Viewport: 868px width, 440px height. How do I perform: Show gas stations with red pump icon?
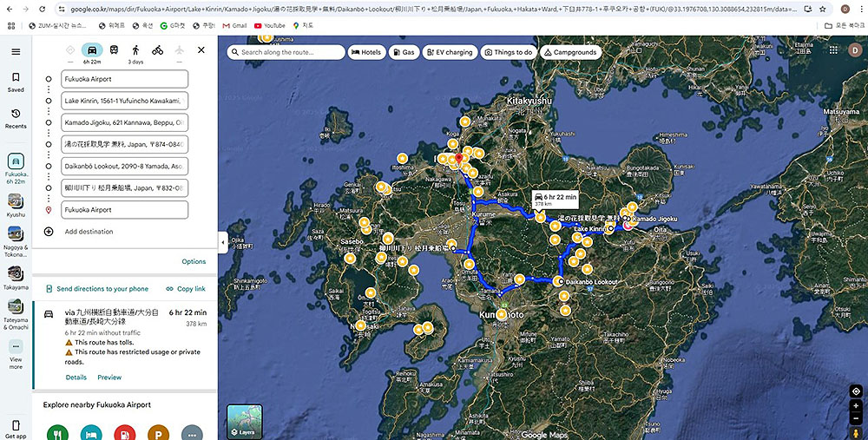(125, 433)
